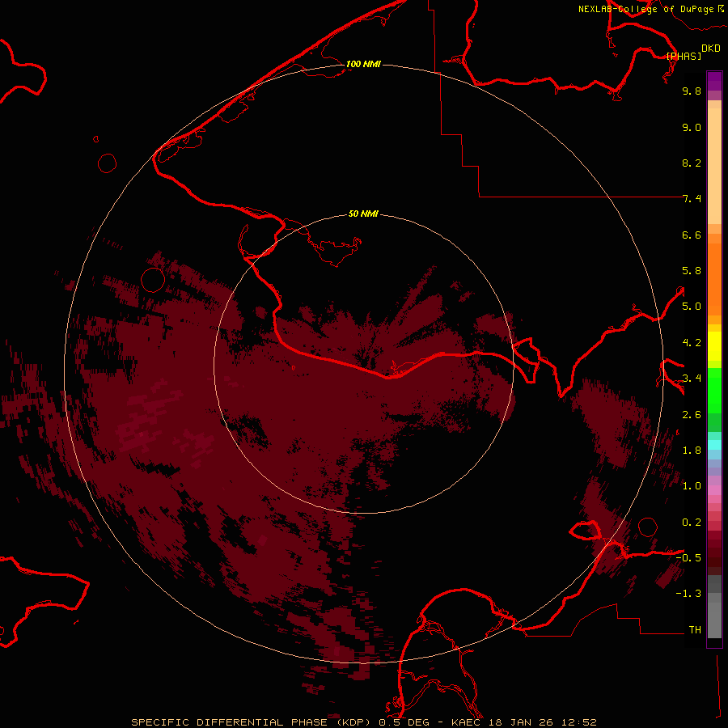The image size is (728, 728).
Task: Click the DKD label above the color scale
Action: (x=710, y=49)
